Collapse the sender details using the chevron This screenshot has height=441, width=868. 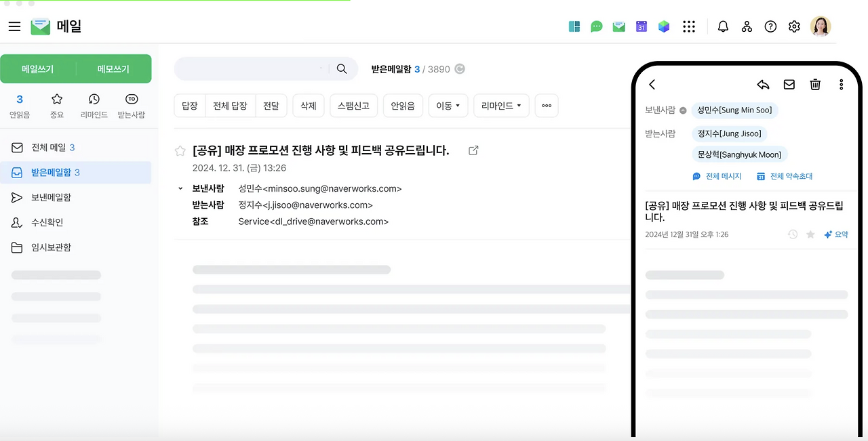[179, 188]
